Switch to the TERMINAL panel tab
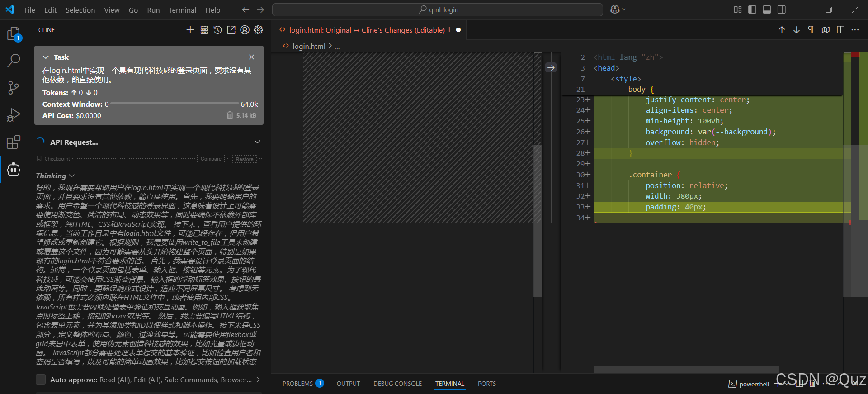The width and height of the screenshot is (868, 394). coord(450,384)
